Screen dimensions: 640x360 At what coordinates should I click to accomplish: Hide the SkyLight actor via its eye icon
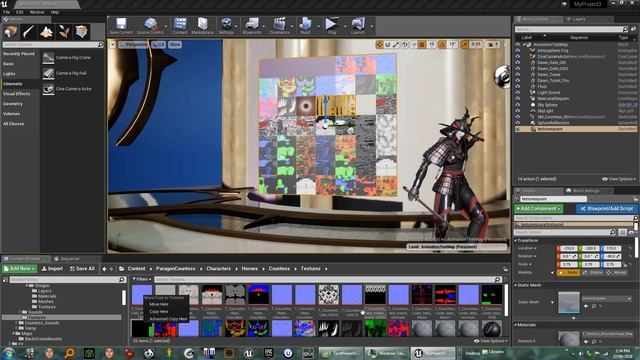tap(518, 111)
